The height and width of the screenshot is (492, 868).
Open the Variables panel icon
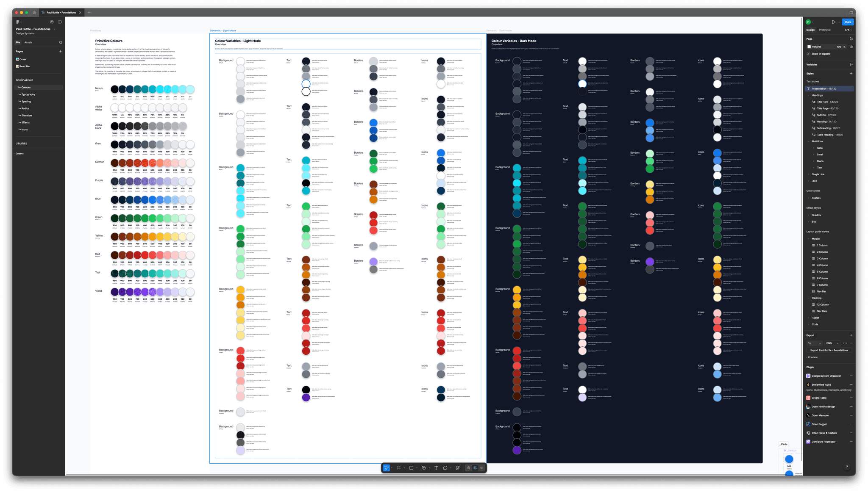[851, 64]
